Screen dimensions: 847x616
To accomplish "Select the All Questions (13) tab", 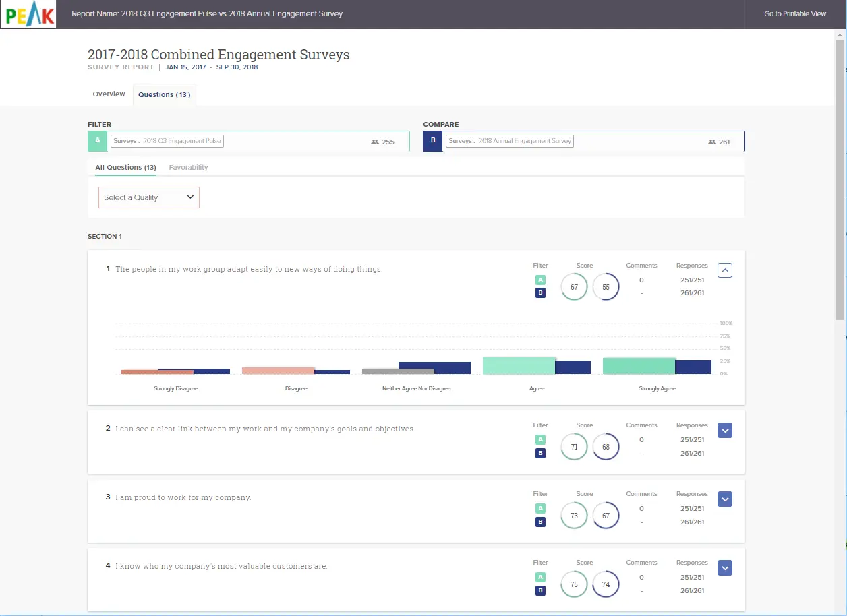I will coord(125,167).
